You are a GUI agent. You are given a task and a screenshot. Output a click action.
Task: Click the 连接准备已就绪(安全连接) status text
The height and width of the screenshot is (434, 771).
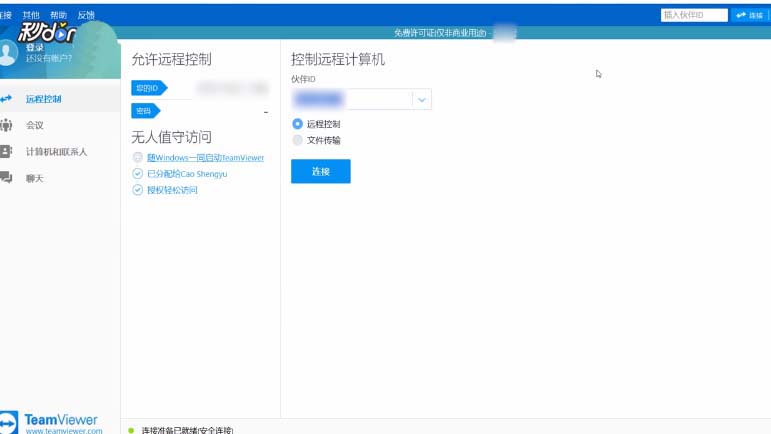tap(187, 430)
